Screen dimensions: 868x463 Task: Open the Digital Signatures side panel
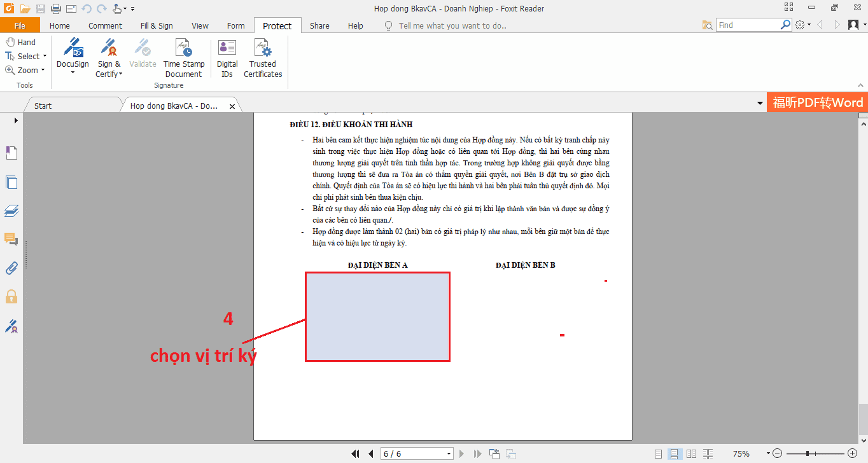[x=11, y=326]
